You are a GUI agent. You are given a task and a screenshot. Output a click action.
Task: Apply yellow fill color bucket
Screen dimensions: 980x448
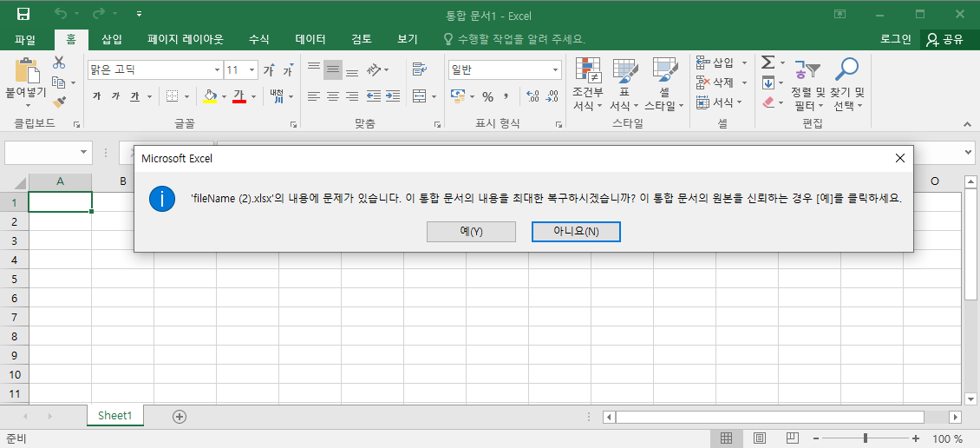tap(210, 96)
